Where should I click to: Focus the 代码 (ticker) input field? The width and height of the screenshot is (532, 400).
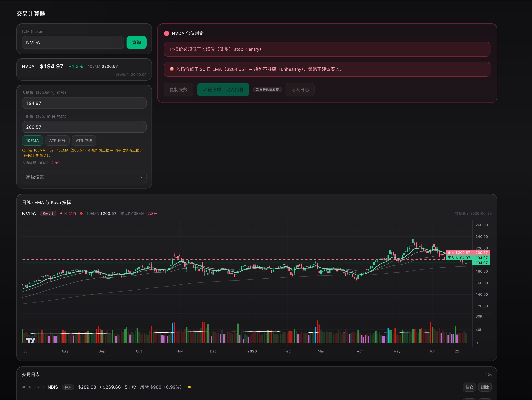pyautogui.click(x=73, y=42)
